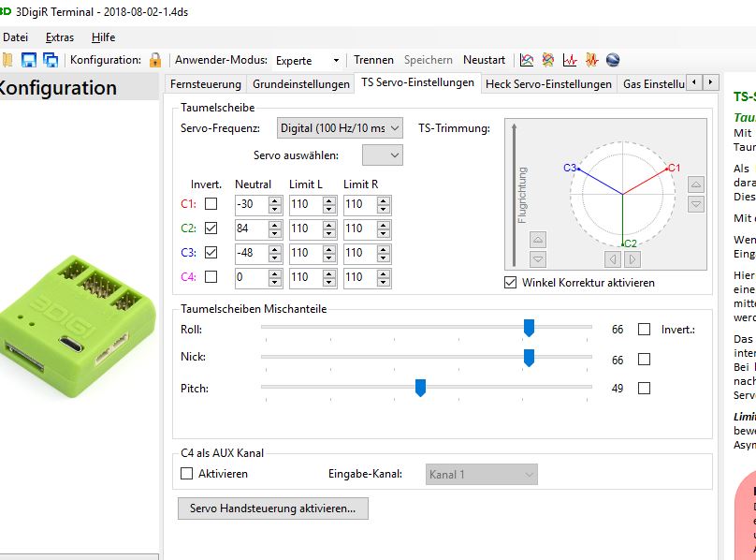This screenshot has width=756, height=560.
Task: Click the vibration waveform icon left of globe
Action: [x=591, y=60]
